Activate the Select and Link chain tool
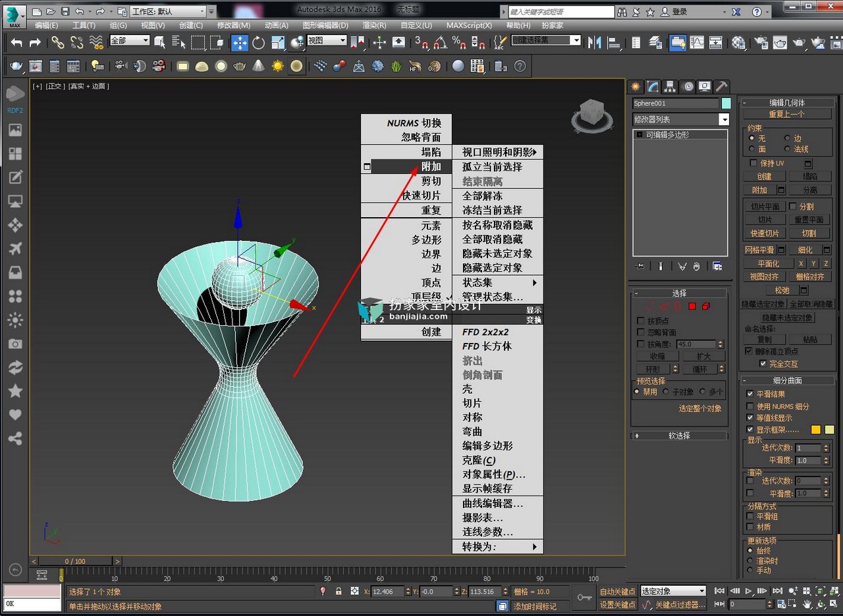The height and width of the screenshot is (616, 843). (x=58, y=42)
